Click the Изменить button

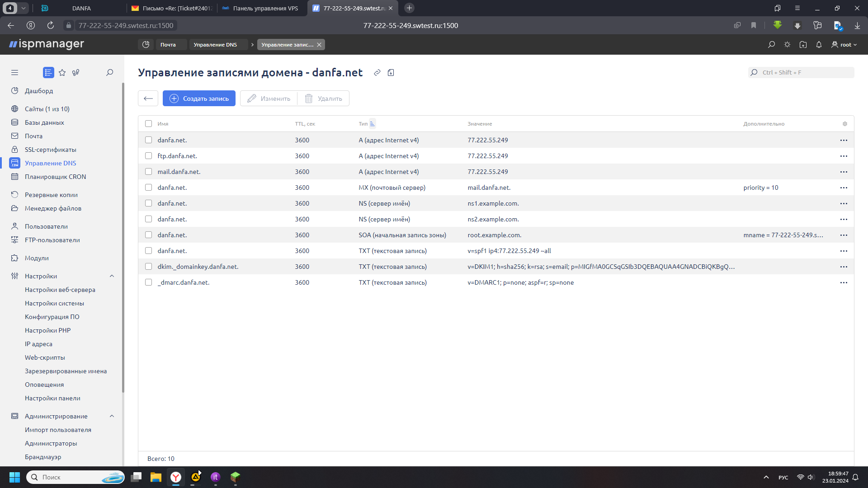269,99
